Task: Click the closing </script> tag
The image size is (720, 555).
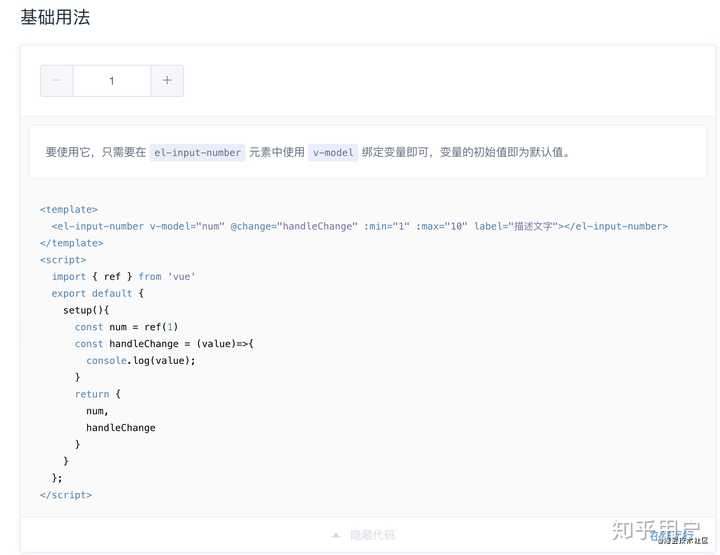Action: [x=66, y=495]
